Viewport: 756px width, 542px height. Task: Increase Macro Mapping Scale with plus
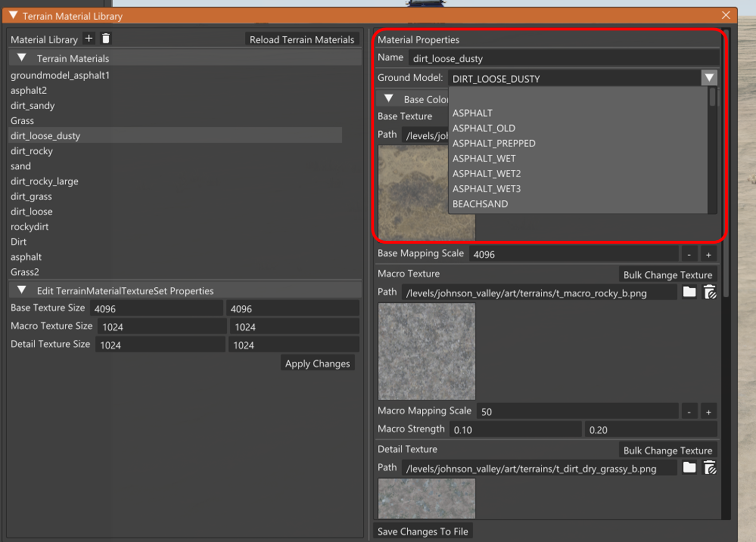709,411
